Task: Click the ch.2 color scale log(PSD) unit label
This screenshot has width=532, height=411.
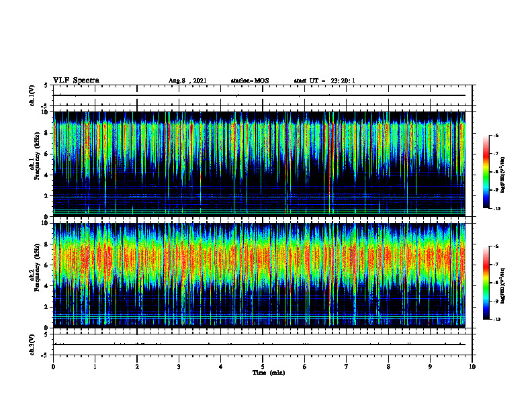Action: (x=503, y=285)
